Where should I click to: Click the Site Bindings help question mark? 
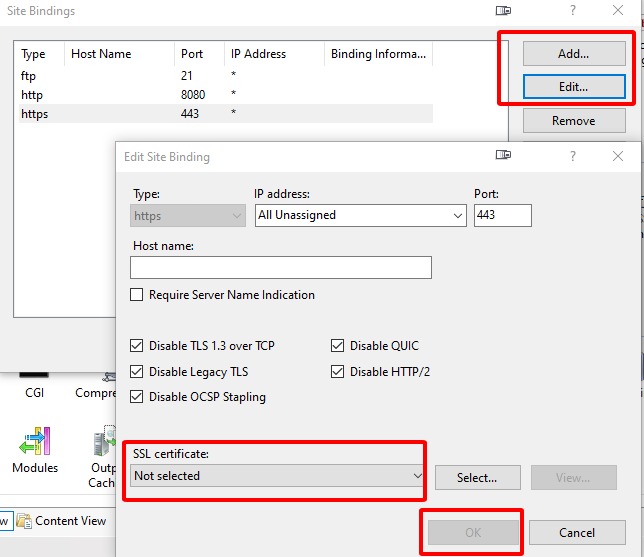pyautogui.click(x=573, y=10)
